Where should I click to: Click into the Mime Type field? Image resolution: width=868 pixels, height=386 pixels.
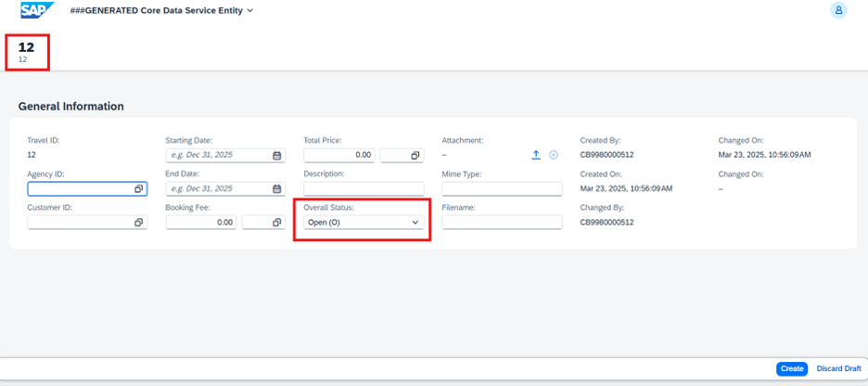click(502, 189)
